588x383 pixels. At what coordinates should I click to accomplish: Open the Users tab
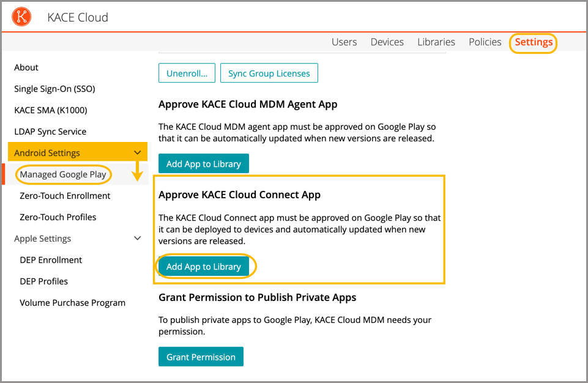click(x=344, y=42)
